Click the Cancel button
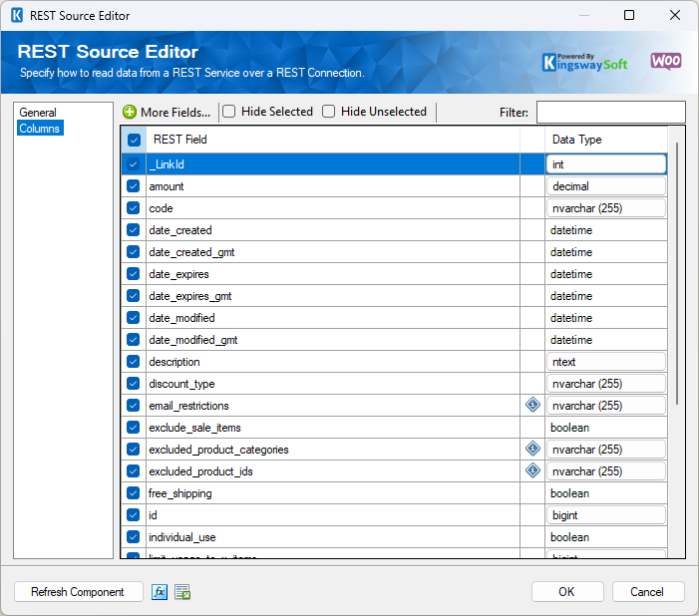This screenshot has width=699, height=616. point(647,591)
